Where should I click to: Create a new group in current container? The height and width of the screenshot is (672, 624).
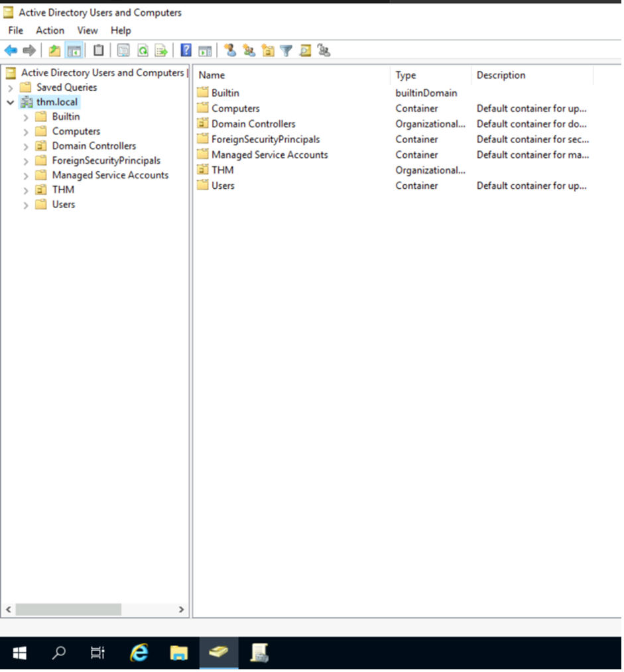pos(249,51)
